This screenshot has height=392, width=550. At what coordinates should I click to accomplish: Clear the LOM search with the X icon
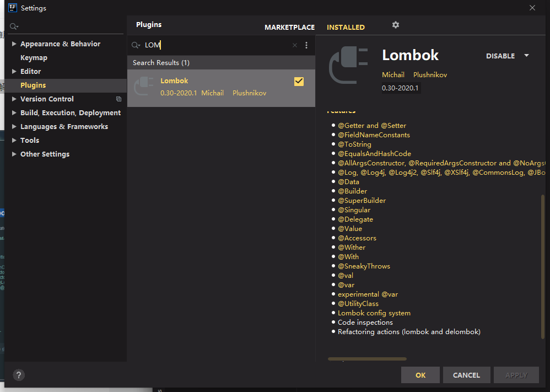tap(294, 45)
